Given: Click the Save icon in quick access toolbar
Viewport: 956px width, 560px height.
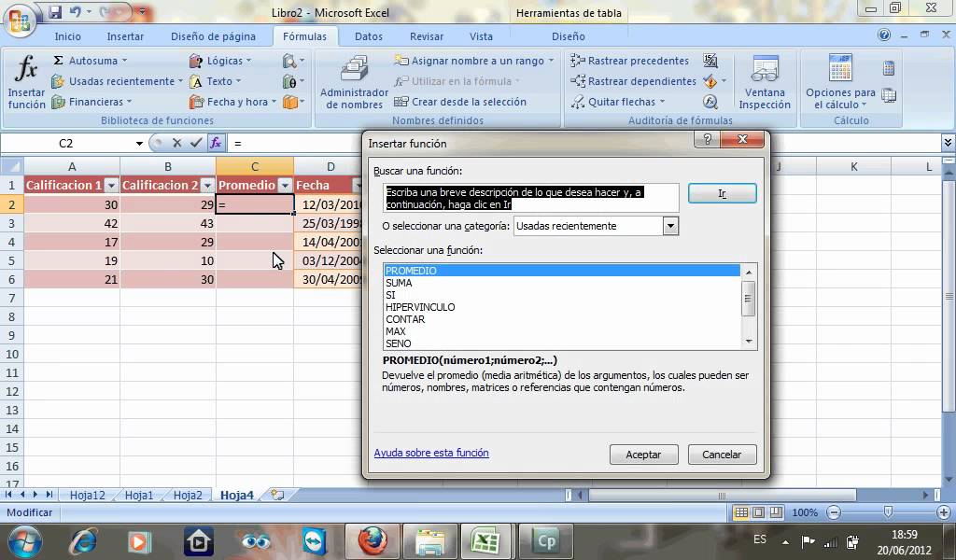Looking at the screenshot, I should coord(55,11).
